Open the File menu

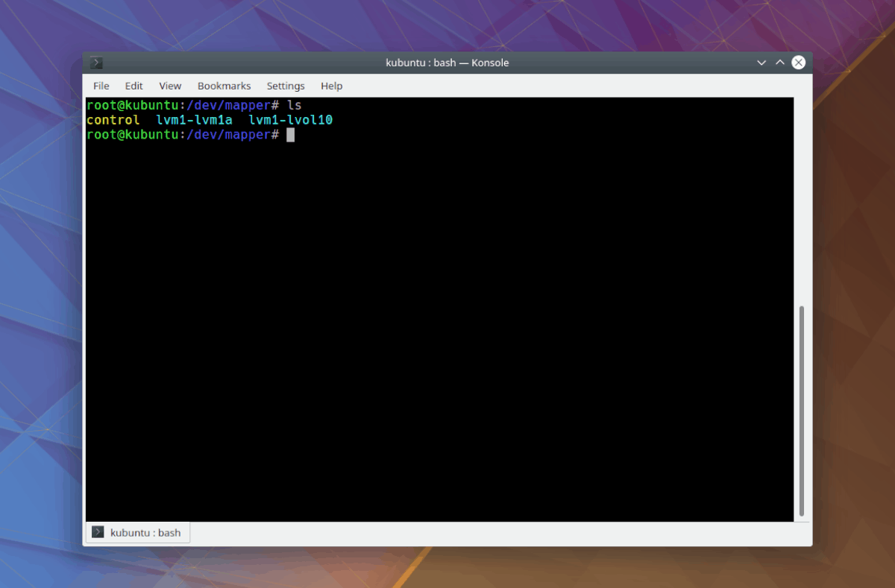coord(101,86)
